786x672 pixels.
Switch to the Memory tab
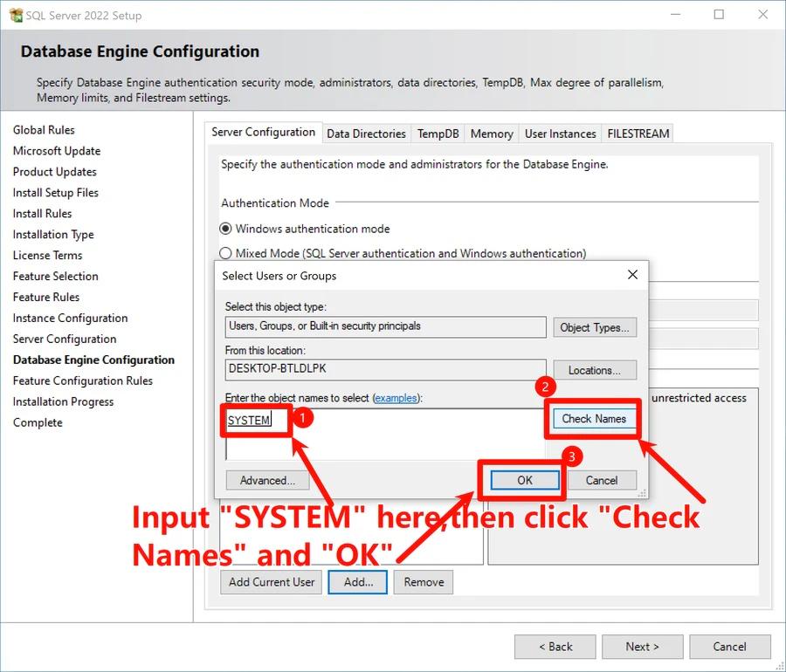492,134
